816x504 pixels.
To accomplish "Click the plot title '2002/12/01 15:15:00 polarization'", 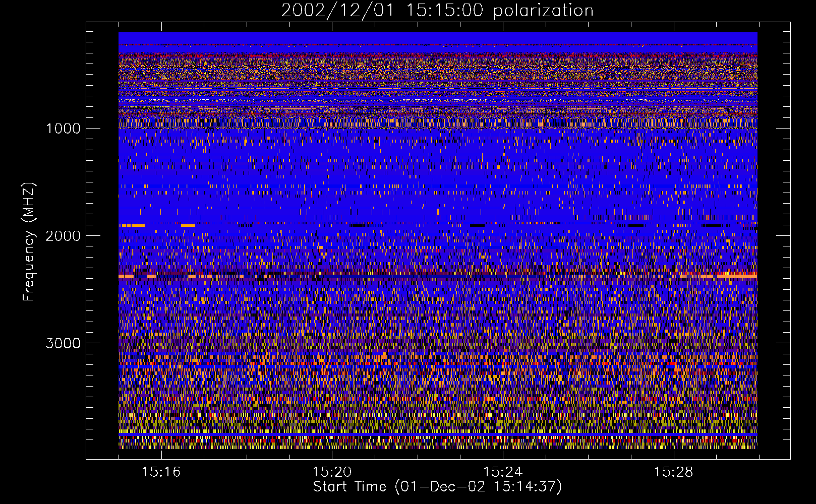I will point(437,11).
